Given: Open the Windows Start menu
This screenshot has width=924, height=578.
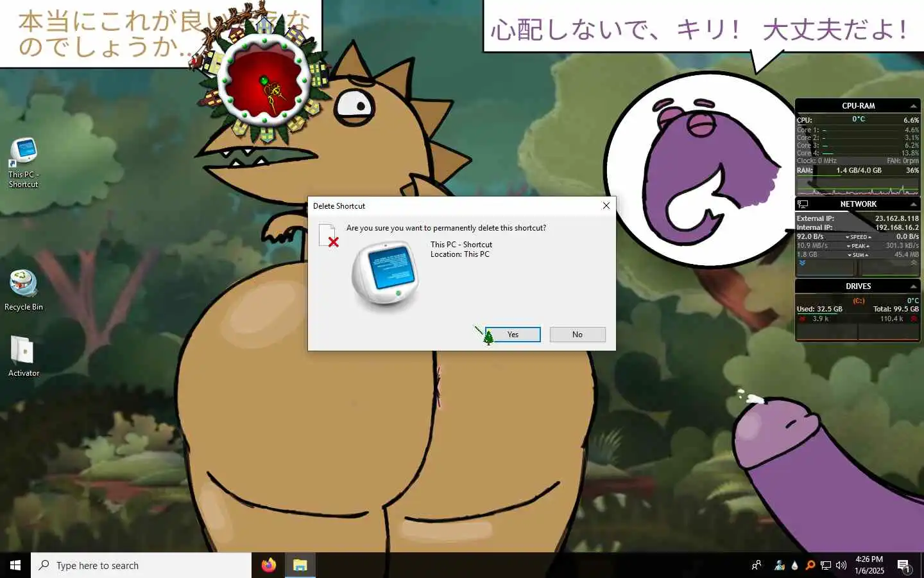Looking at the screenshot, I should (15, 565).
